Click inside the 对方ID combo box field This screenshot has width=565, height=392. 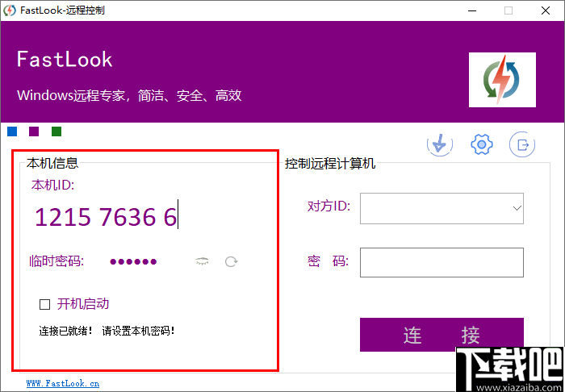[x=442, y=208]
